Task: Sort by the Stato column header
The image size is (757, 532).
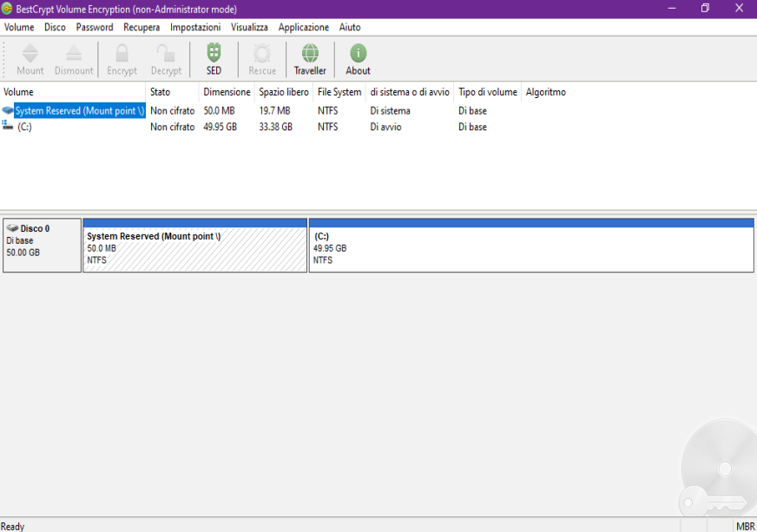Action: click(173, 92)
